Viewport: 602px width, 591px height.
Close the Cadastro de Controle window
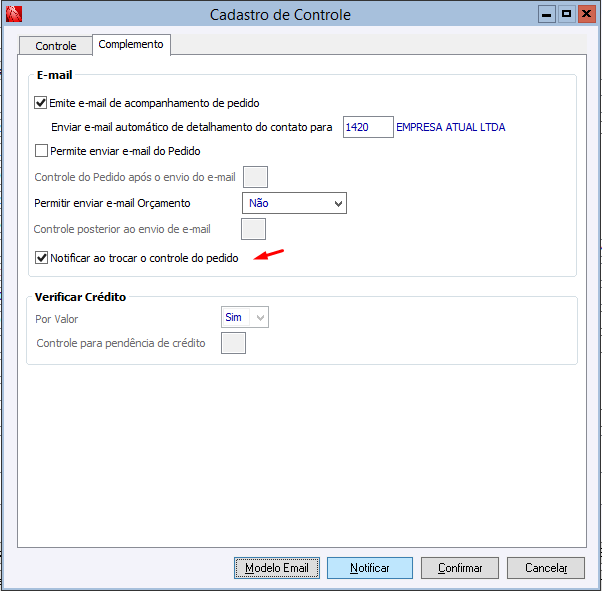[x=584, y=14]
